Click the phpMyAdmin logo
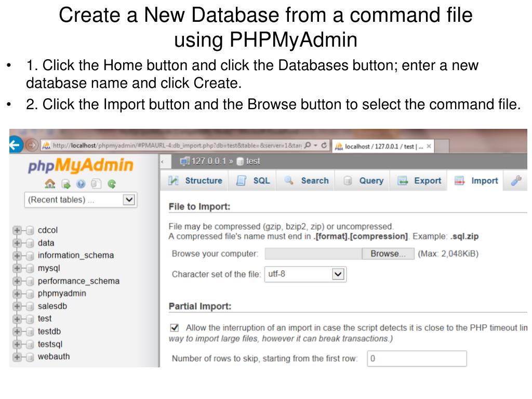 [x=81, y=165]
